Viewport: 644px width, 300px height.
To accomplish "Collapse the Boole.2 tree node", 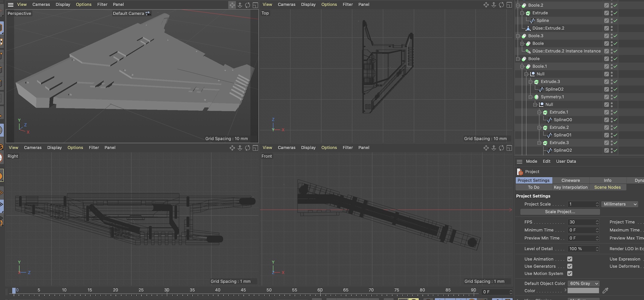I will (x=518, y=5).
